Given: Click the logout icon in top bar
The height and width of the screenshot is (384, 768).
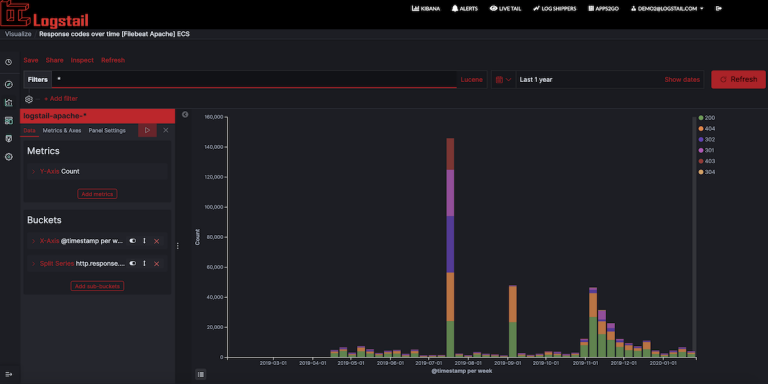Looking at the screenshot, I should [719, 8].
